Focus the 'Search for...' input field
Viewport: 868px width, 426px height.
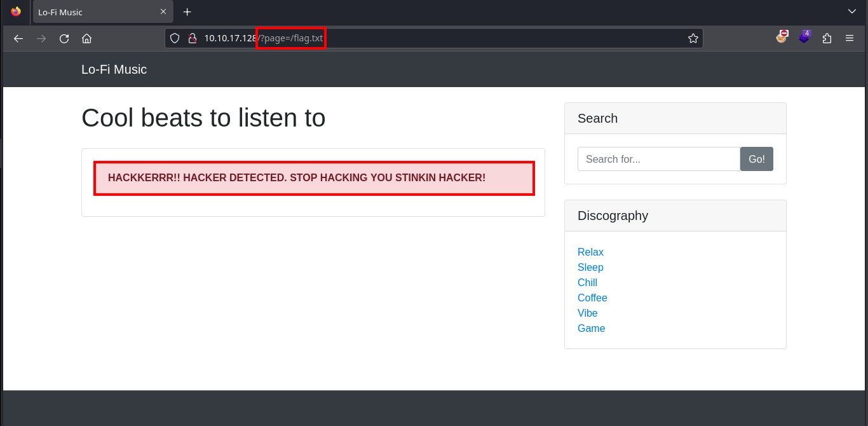[658, 159]
